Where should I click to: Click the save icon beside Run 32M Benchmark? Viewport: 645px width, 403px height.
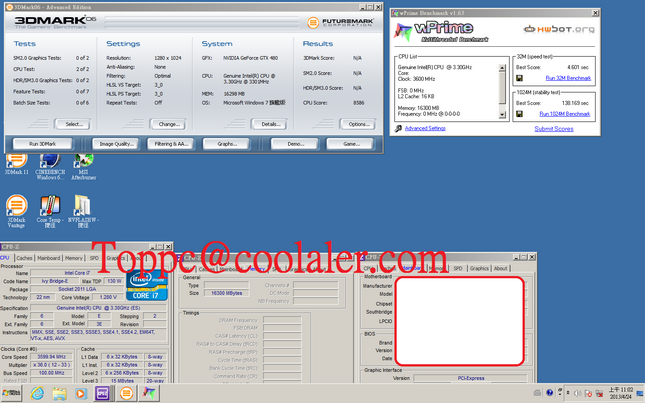click(520, 78)
